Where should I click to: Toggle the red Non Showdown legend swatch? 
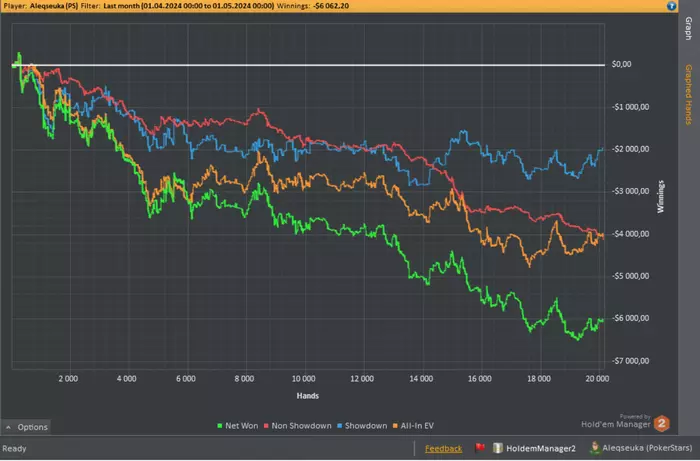[x=266, y=426]
